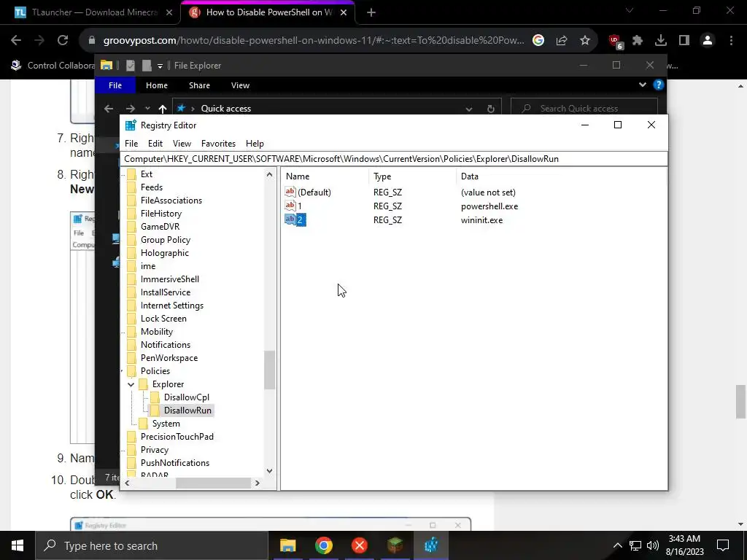
Task: Click the powershell.exe data cell
Action: tap(489, 206)
